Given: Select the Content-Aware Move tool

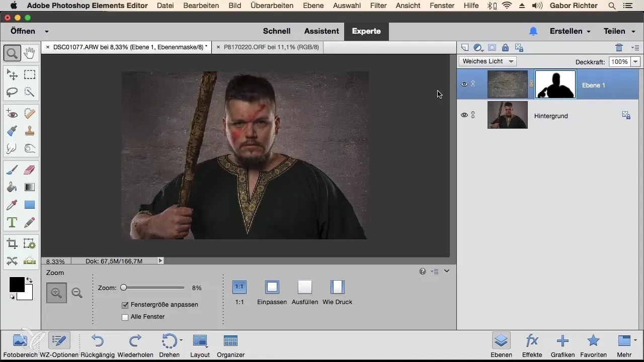Looking at the screenshot, I should 12,261.
